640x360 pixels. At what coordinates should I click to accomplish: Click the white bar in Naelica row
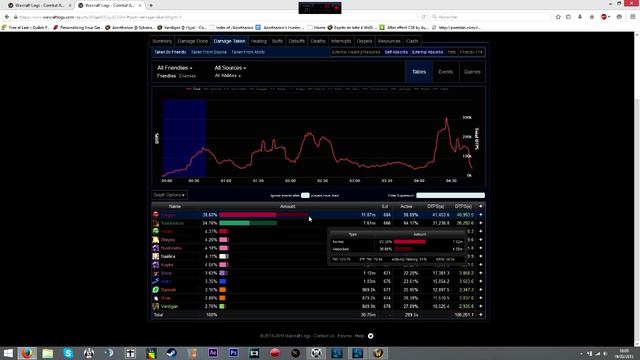tap(224, 256)
